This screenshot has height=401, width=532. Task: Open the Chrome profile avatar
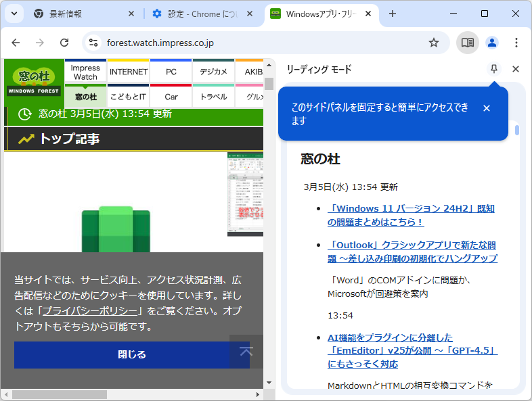[491, 43]
